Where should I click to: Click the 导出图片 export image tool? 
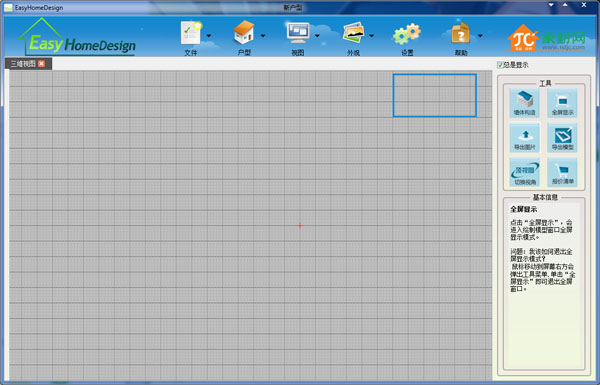[524, 137]
